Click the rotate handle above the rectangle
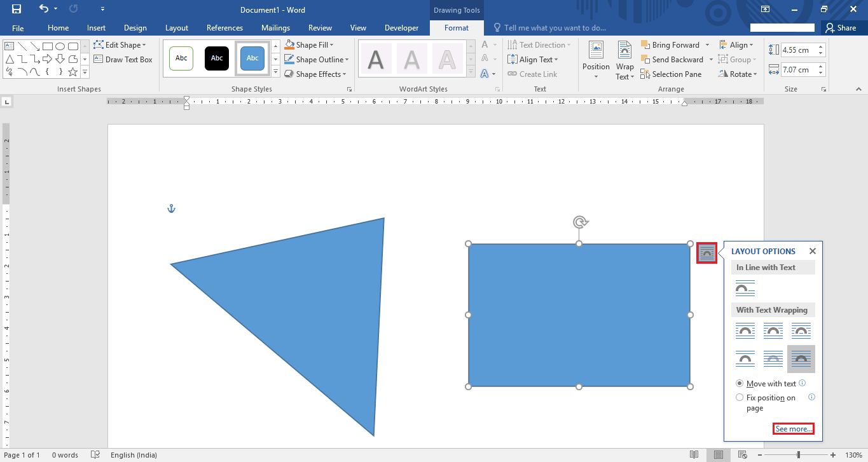This screenshot has width=868, height=462. 579,222
